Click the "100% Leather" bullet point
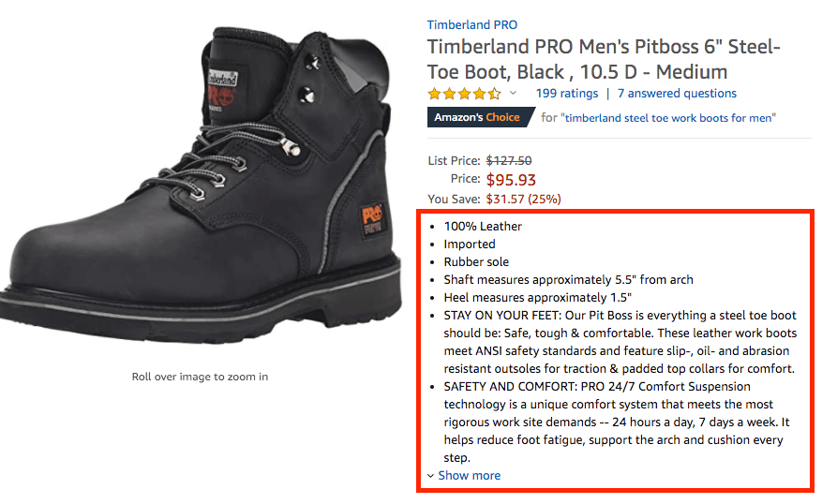 pyautogui.click(x=483, y=226)
